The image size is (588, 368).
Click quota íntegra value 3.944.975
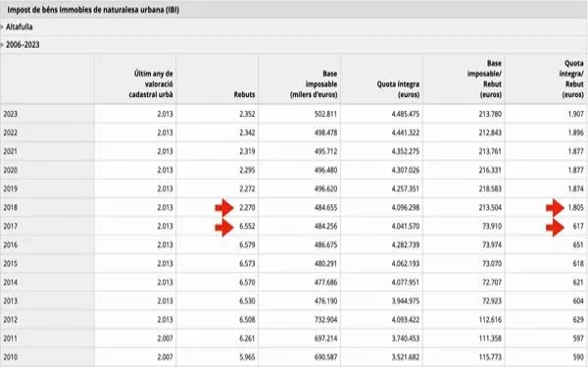406,301
